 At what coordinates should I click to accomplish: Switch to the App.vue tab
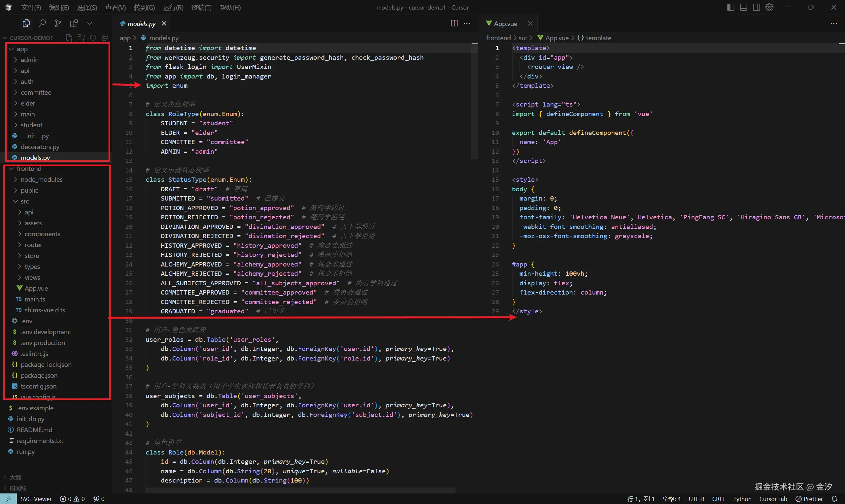pyautogui.click(x=505, y=23)
